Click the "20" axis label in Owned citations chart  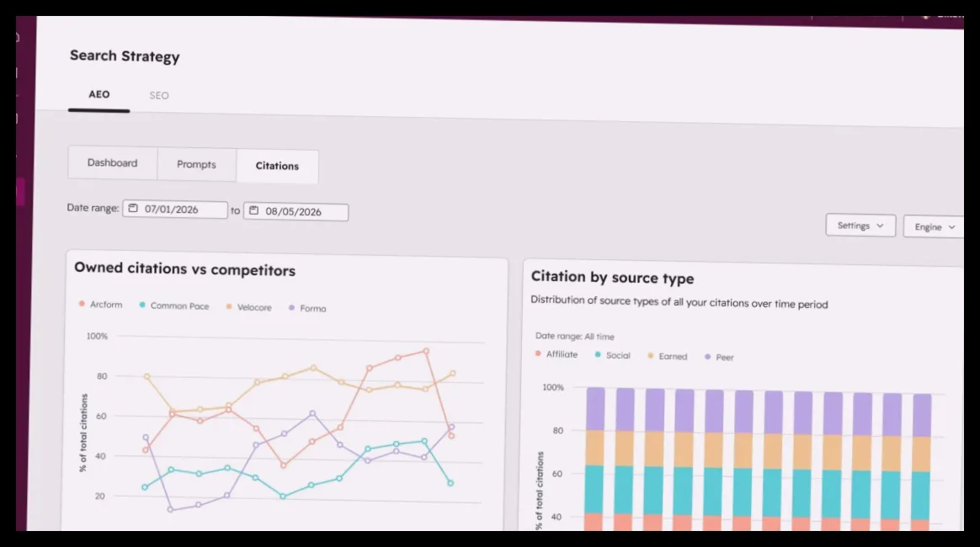click(100, 496)
